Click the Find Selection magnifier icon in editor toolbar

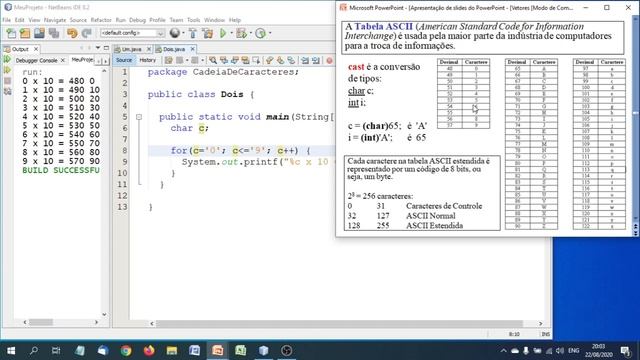(x=213, y=60)
